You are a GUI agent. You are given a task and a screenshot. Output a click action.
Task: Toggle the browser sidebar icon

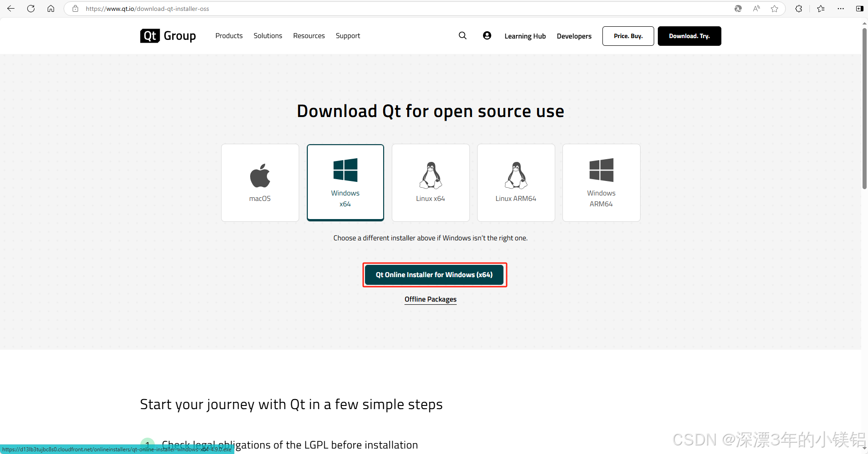pos(860,9)
